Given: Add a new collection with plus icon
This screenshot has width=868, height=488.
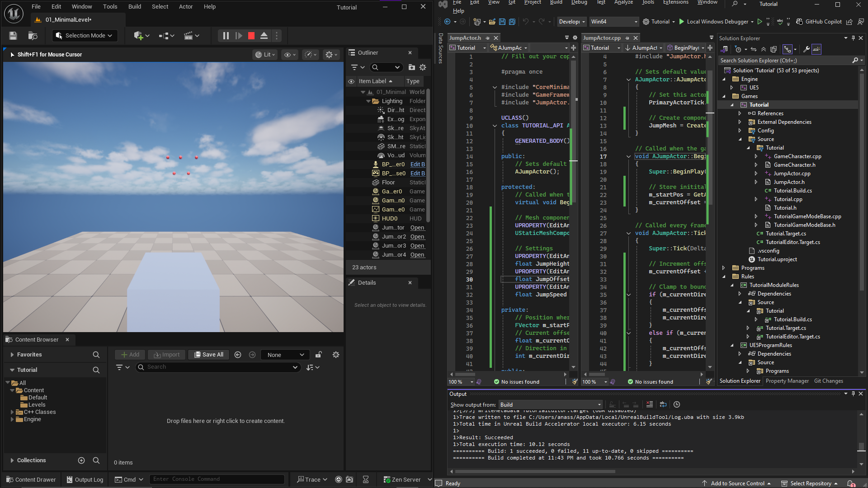Looking at the screenshot, I should 81,460.
